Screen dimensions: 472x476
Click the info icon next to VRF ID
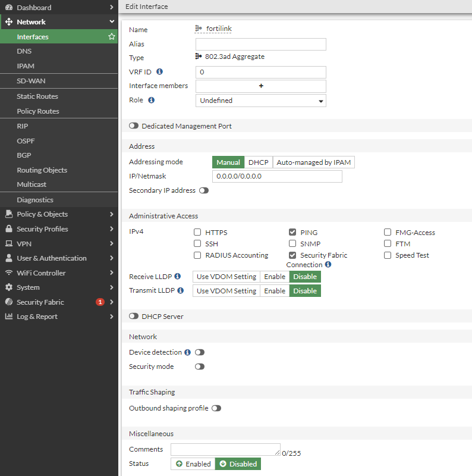click(159, 71)
